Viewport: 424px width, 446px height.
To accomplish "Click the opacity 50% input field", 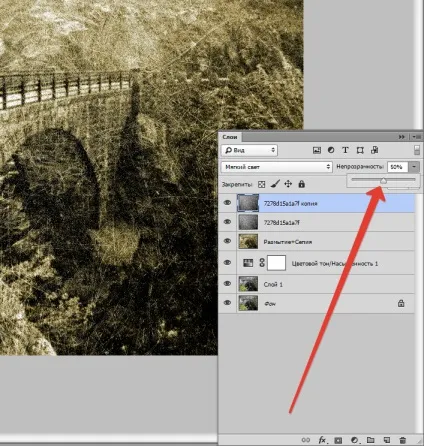I will (398, 167).
